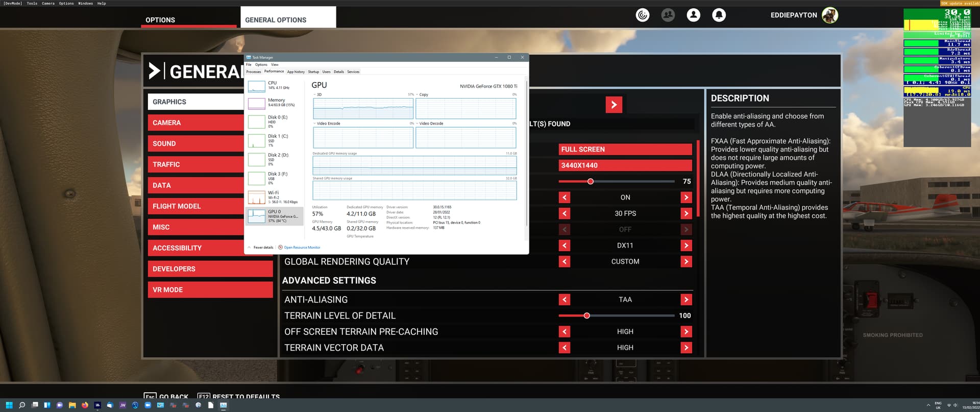Viewport: 980px width, 412px height.
Task: Select the Memory entry in Task Manager sidebar
Action: (275, 103)
